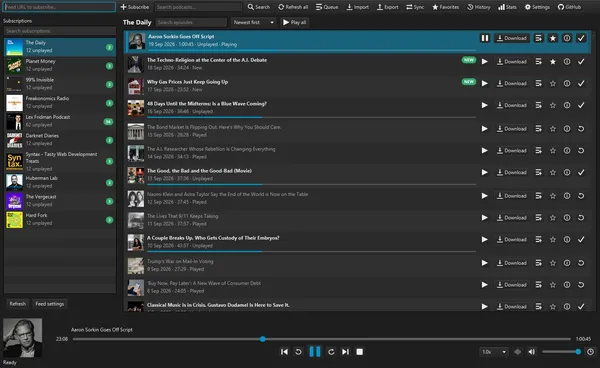The height and width of the screenshot is (368, 600).
Task: Click the icon left of volume speaker
Action: [518, 352]
